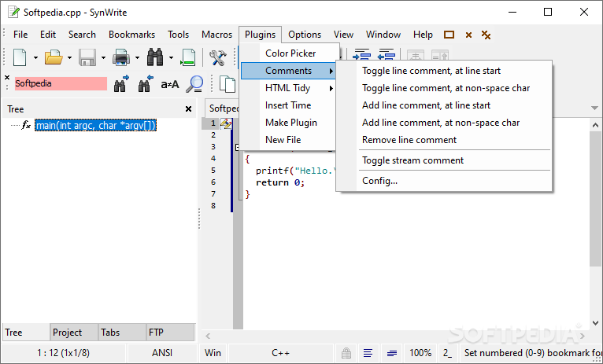Click the Go to line toolbar icon

click(188, 57)
